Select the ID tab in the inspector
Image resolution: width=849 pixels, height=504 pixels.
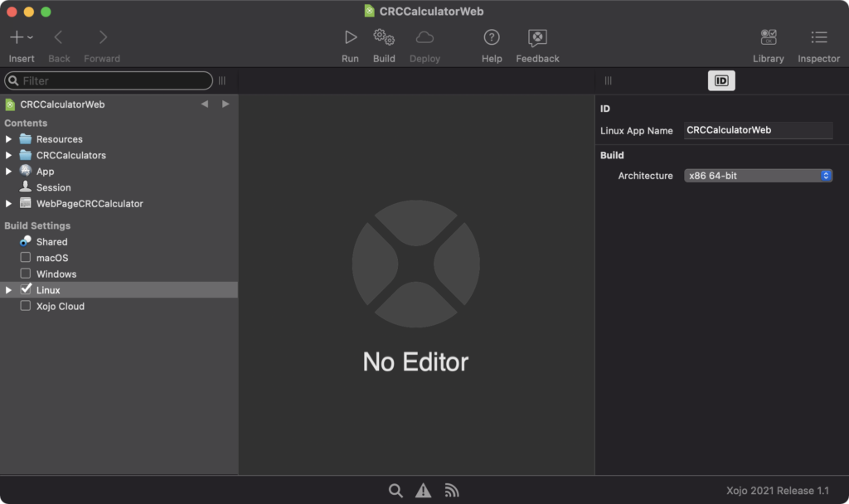click(x=721, y=80)
